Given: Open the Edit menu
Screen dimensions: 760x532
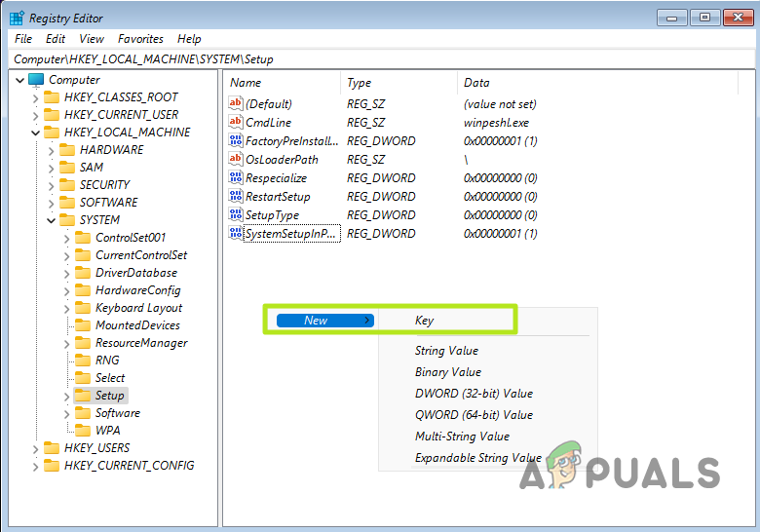Looking at the screenshot, I should click(x=56, y=39).
